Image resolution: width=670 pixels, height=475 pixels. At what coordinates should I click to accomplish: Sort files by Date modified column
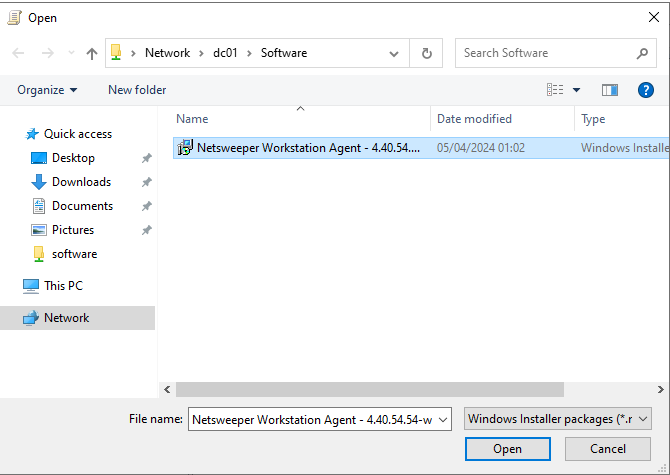point(474,119)
